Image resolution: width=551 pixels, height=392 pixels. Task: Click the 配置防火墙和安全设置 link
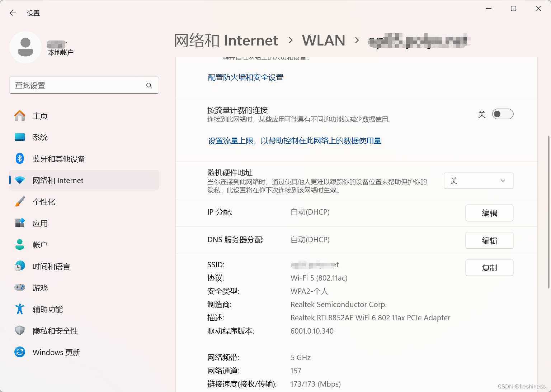tap(245, 77)
